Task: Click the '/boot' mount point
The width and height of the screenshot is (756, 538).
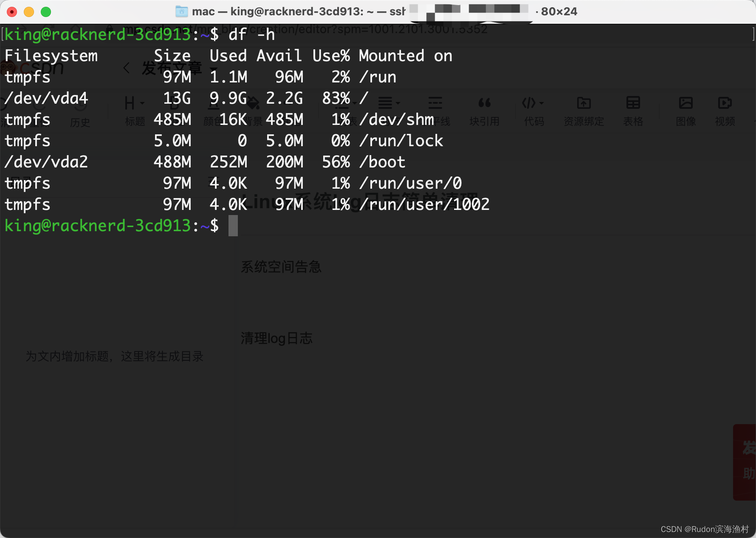Action: pyautogui.click(x=383, y=162)
